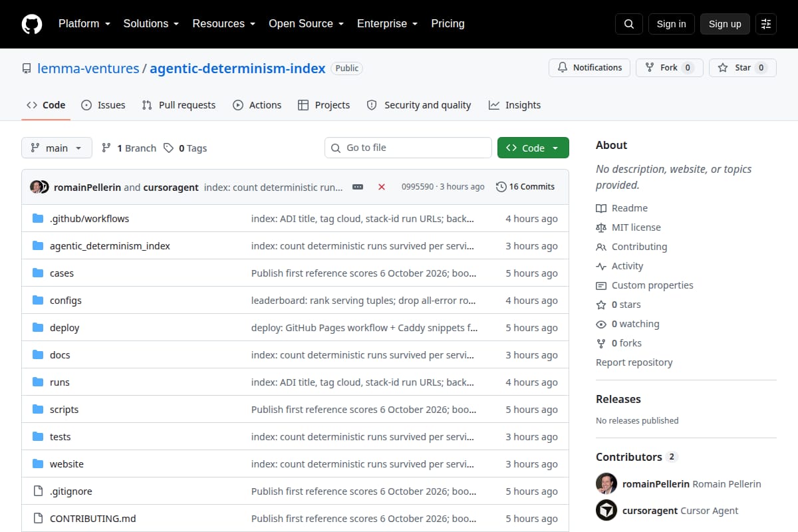Click the .github/workflows folder icon
Viewport: 798px width, 532px height.
(x=38, y=218)
